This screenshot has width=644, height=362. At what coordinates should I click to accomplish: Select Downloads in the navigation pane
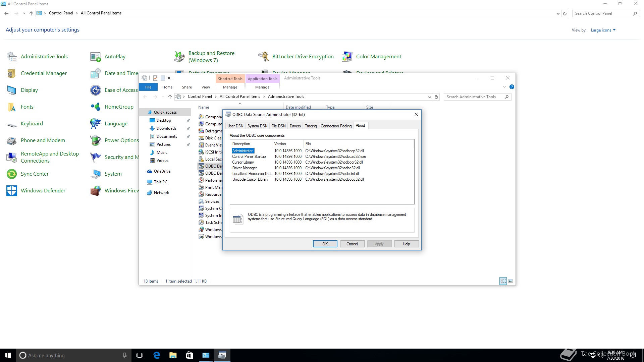(x=166, y=128)
